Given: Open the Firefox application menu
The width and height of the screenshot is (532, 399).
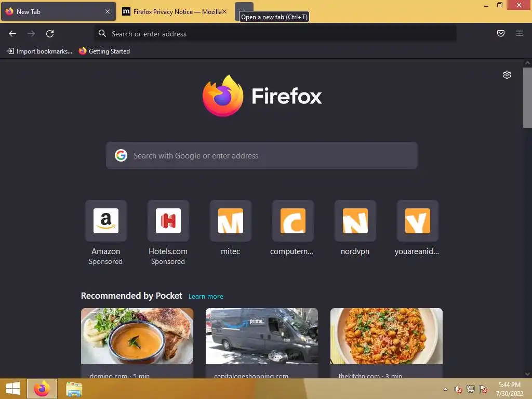Looking at the screenshot, I should 519,33.
